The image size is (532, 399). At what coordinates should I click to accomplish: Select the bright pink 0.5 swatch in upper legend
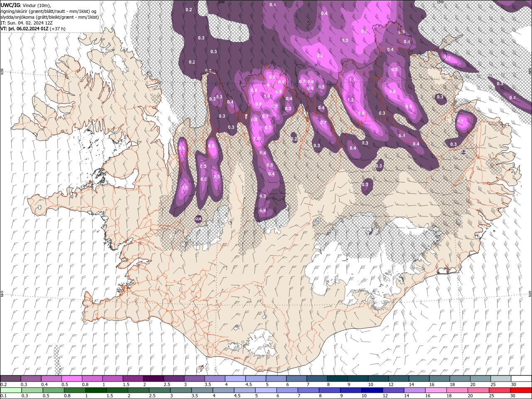(72, 378)
